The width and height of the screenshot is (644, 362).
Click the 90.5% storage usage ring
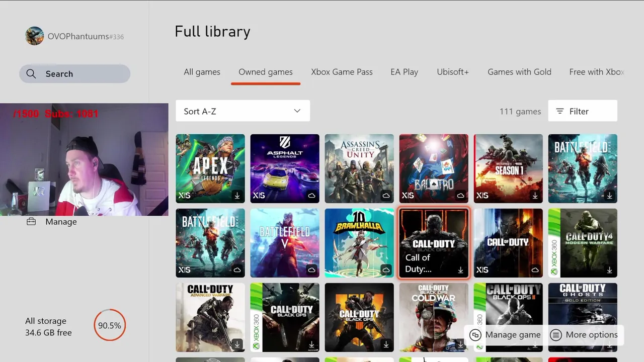tap(110, 325)
